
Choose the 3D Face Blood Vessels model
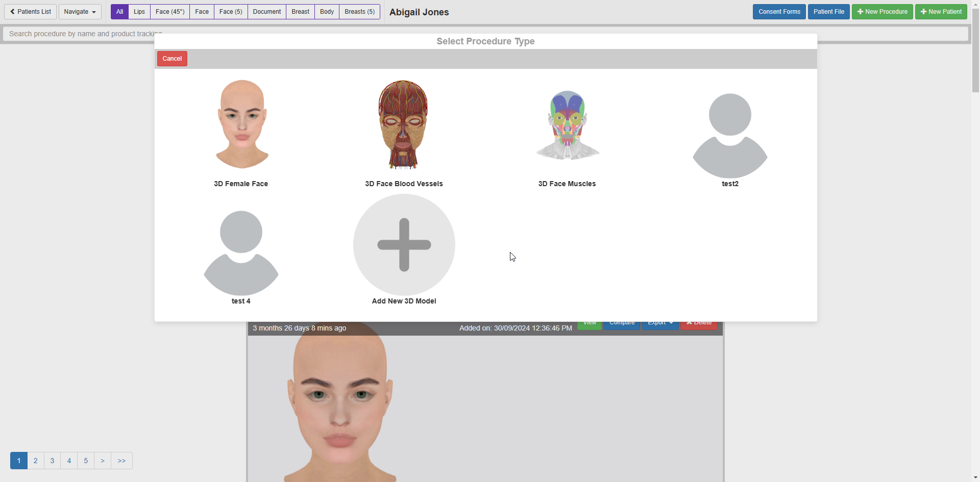[x=403, y=125]
